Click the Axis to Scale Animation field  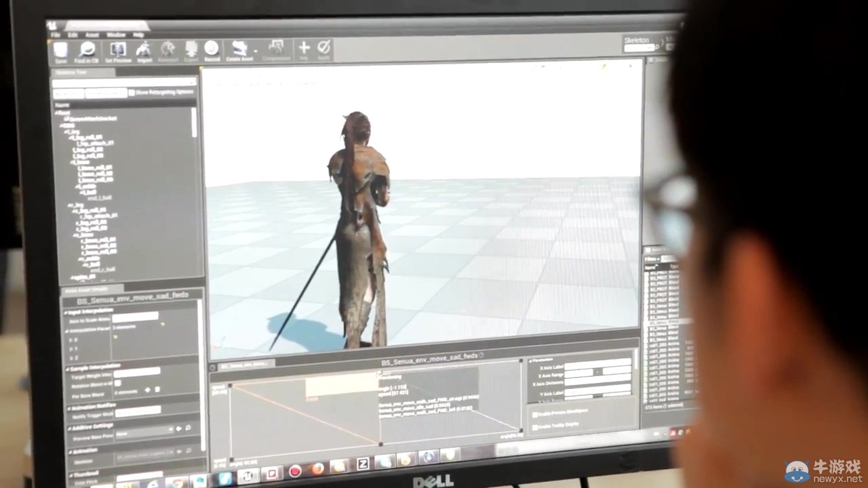135,317
